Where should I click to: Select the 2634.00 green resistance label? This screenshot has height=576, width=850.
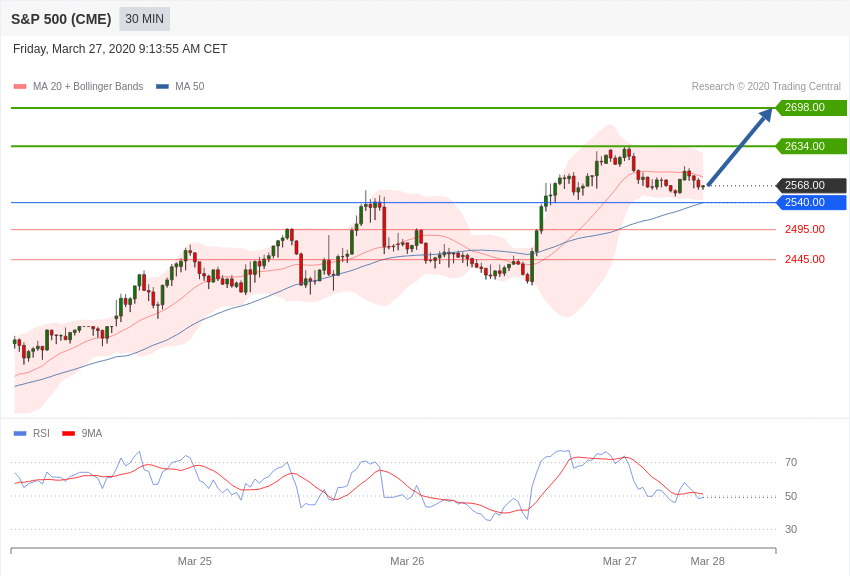pyautogui.click(x=811, y=146)
